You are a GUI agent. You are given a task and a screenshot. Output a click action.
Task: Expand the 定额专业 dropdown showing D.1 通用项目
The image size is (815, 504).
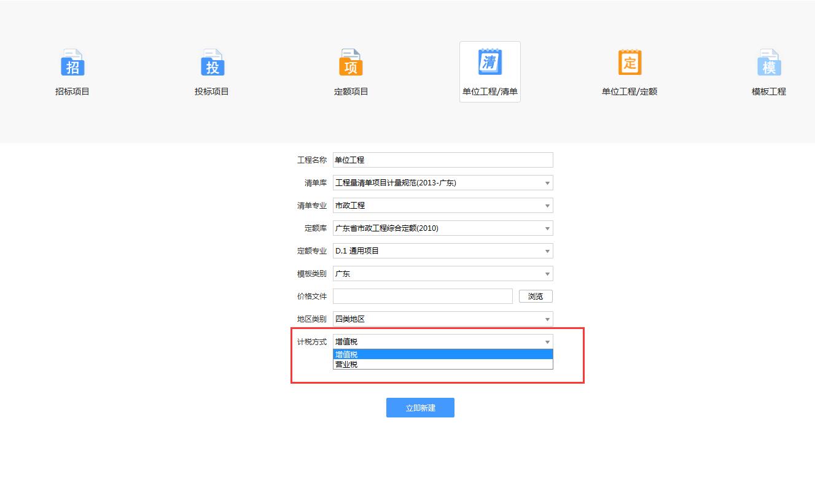click(443, 250)
